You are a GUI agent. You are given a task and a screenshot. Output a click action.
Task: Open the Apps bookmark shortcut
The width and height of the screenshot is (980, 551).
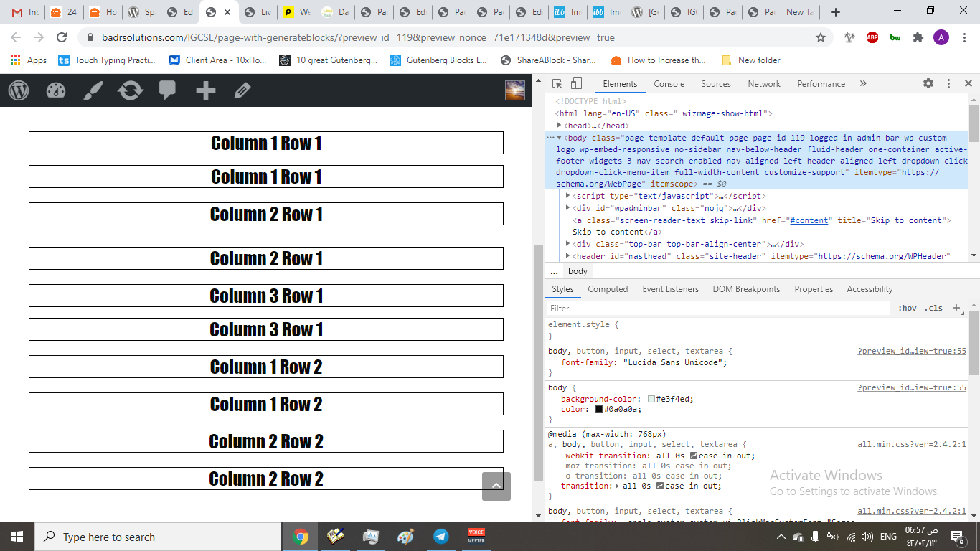29,60
